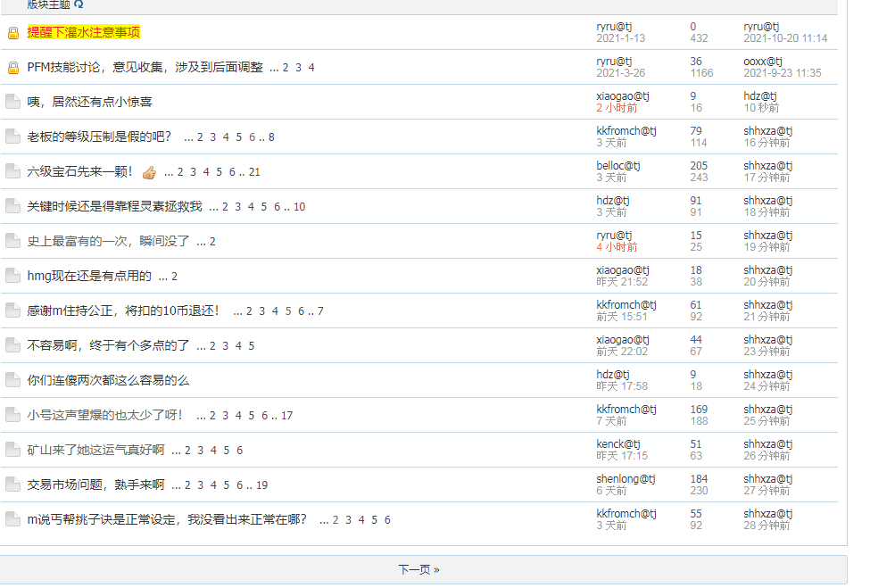
Task: Click page icon of m说丐帮挑子诀 thread
Action: pos(12,519)
